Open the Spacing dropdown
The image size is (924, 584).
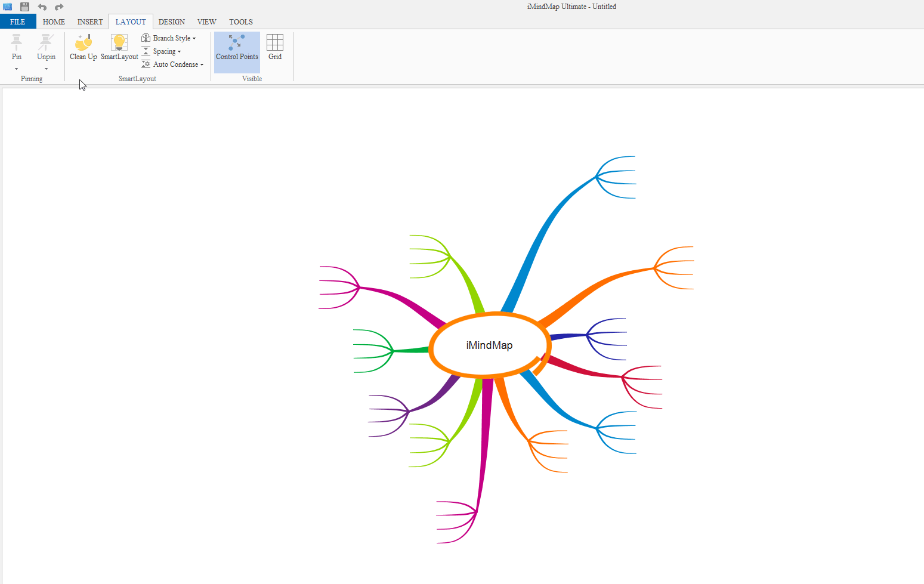161,51
